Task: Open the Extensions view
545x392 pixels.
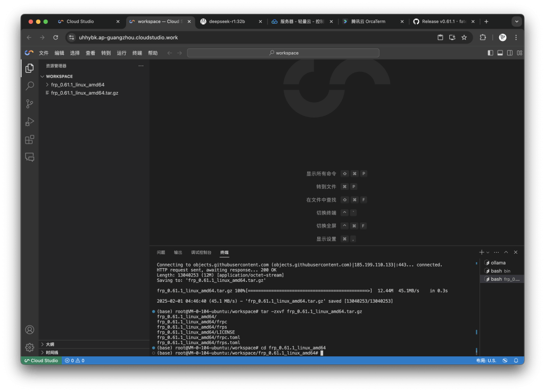Action: 30,139
